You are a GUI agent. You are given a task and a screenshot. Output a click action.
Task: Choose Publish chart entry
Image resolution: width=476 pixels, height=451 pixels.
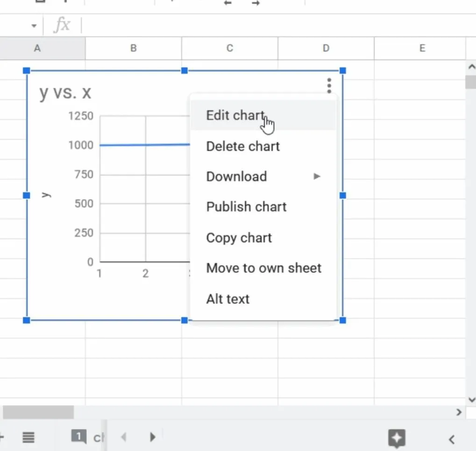tap(263, 207)
